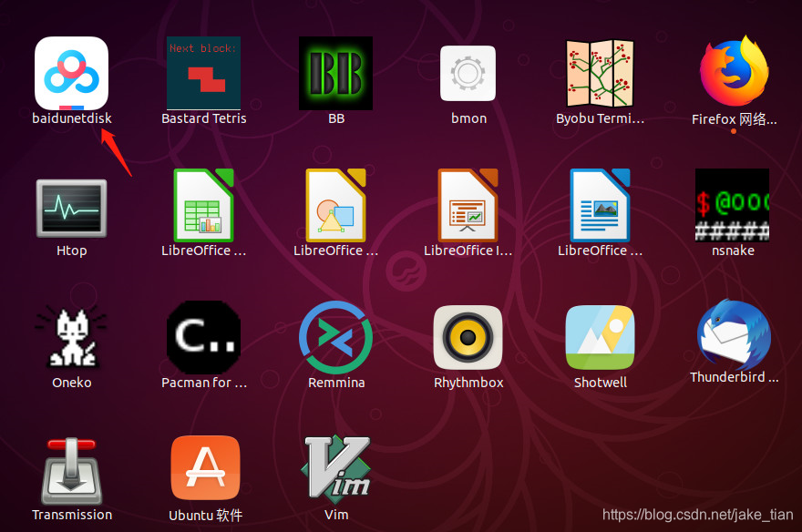Open Pacman for console game
Viewport: 802px width, 532px height.
pos(203,337)
